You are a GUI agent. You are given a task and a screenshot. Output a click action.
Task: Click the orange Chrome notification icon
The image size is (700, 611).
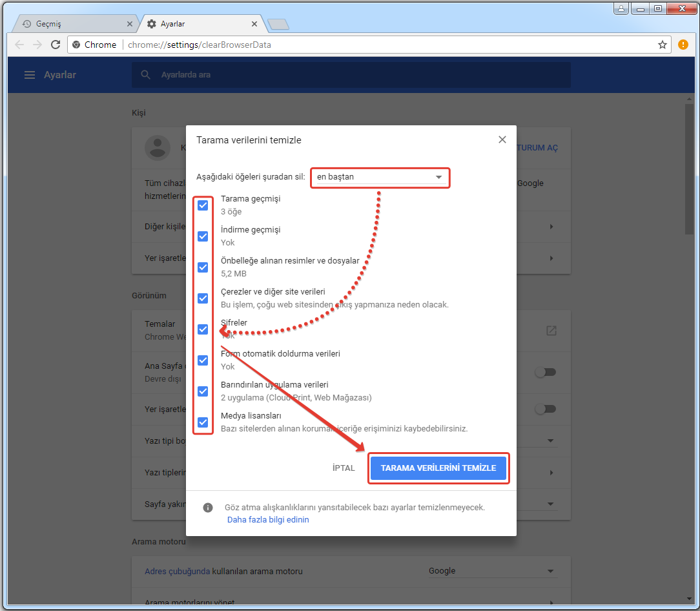(x=683, y=45)
